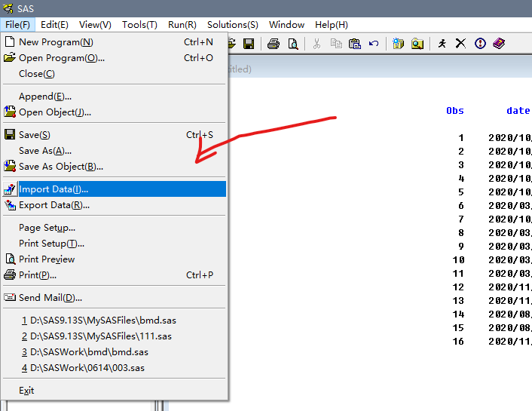
Task: Select Export Data(R)... entry
Action: point(115,205)
